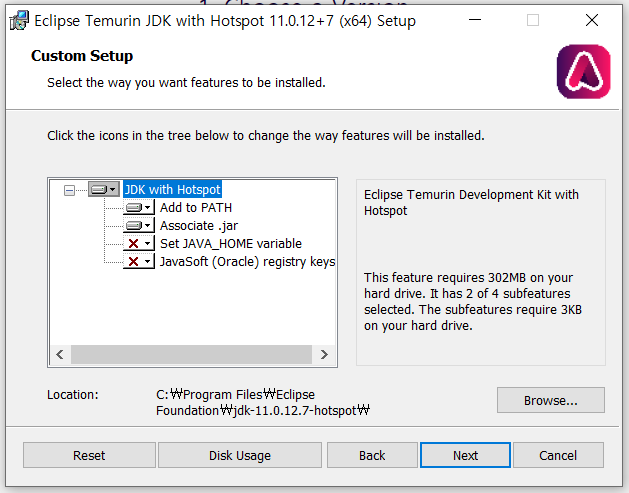Click the install location path text

point(263,402)
